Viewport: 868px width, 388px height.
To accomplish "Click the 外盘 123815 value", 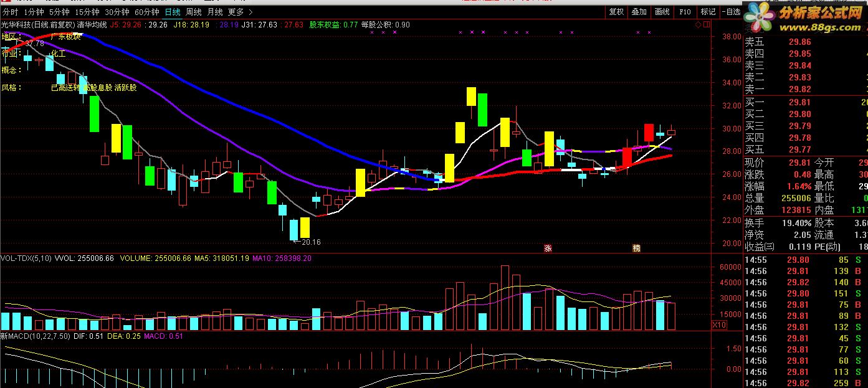I will (796, 211).
